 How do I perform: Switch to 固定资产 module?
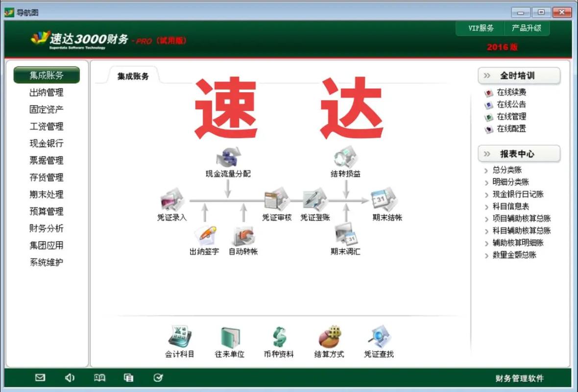point(47,110)
